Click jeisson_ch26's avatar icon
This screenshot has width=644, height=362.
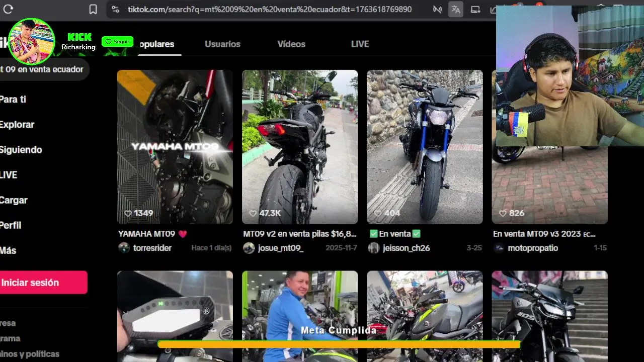tap(373, 248)
